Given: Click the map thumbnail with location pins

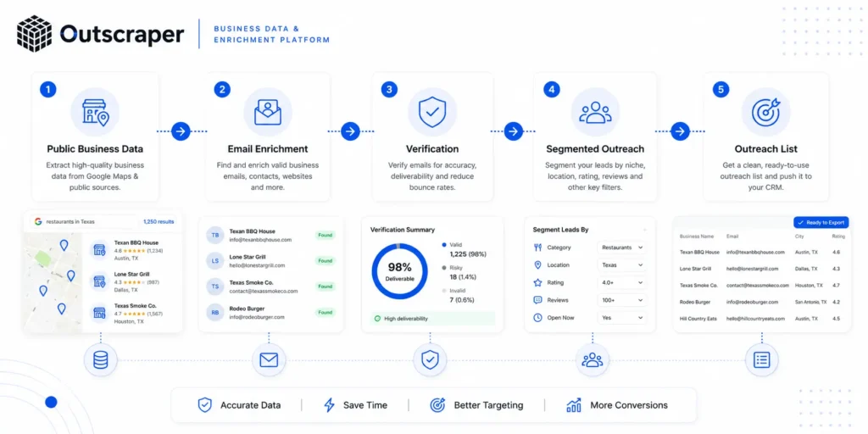Looking at the screenshot, I should click(x=53, y=282).
